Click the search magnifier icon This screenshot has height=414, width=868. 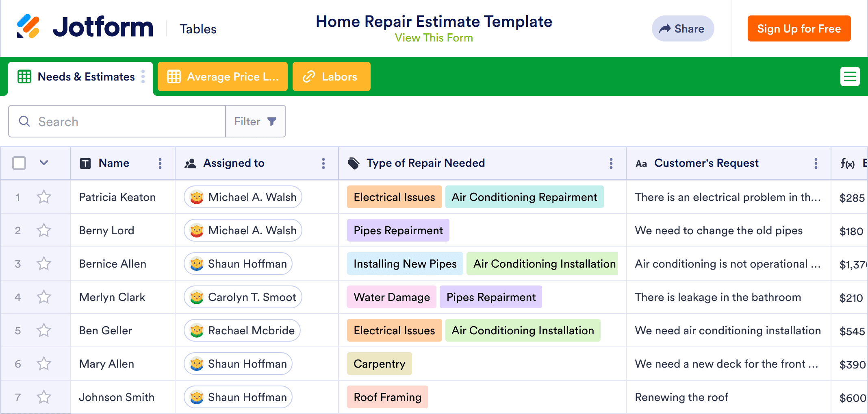point(24,121)
